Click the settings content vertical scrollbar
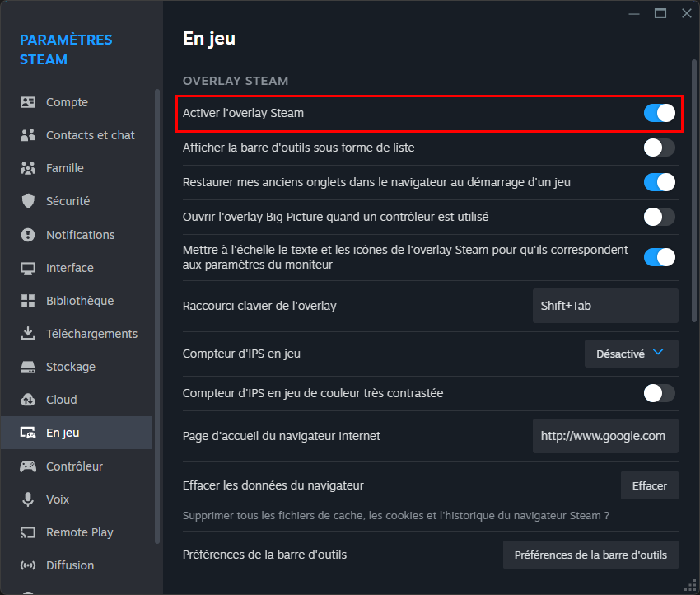Image resolution: width=700 pixels, height=595 pixels. 693,190
